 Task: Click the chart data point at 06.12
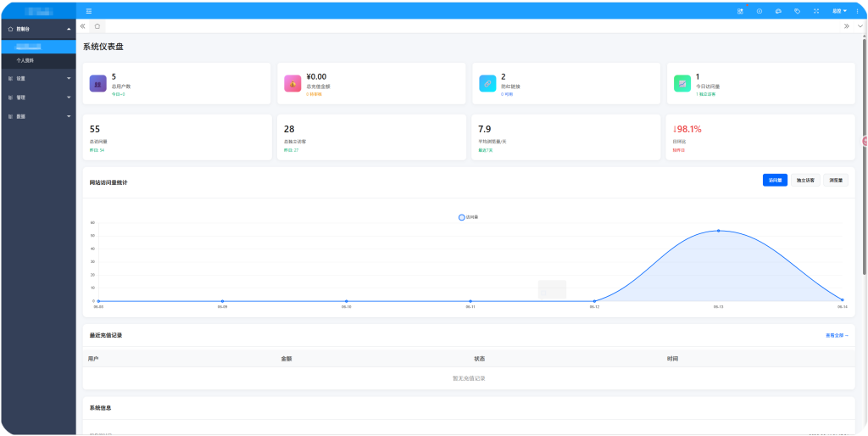coord(594,301)
